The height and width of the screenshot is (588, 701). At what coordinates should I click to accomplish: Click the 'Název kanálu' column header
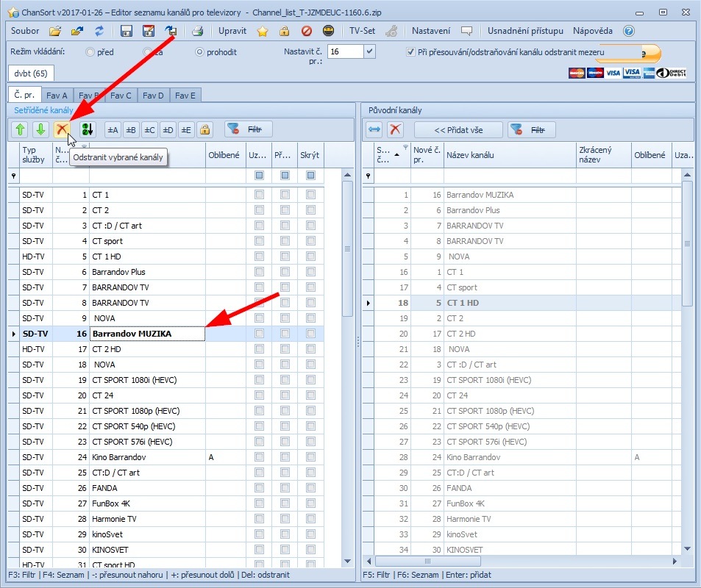point(510,155)
